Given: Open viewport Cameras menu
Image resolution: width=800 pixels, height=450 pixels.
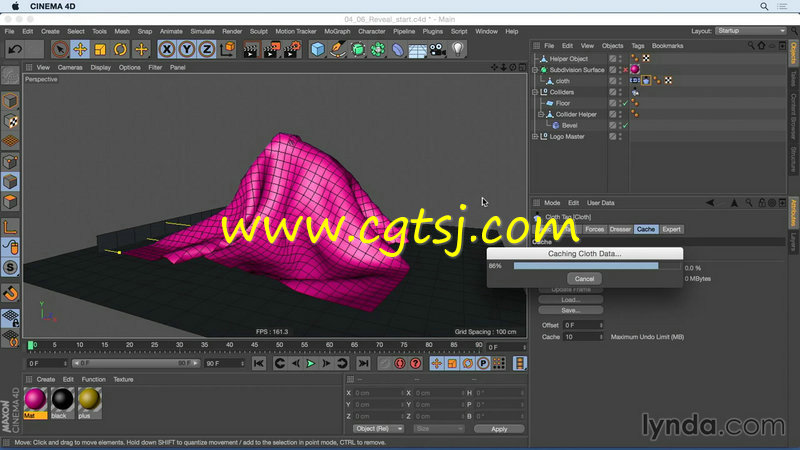Looking at the screenshot, I should coord(70,67).
